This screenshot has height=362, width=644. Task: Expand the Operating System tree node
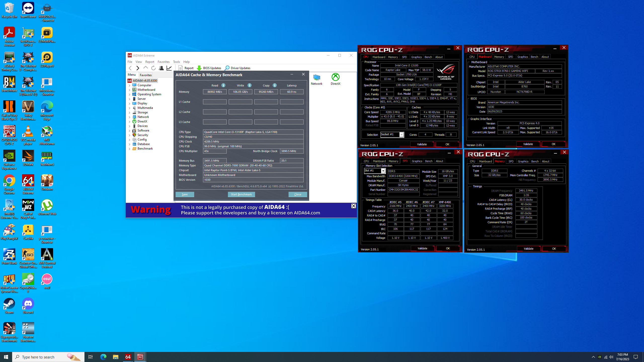(130, 95)
